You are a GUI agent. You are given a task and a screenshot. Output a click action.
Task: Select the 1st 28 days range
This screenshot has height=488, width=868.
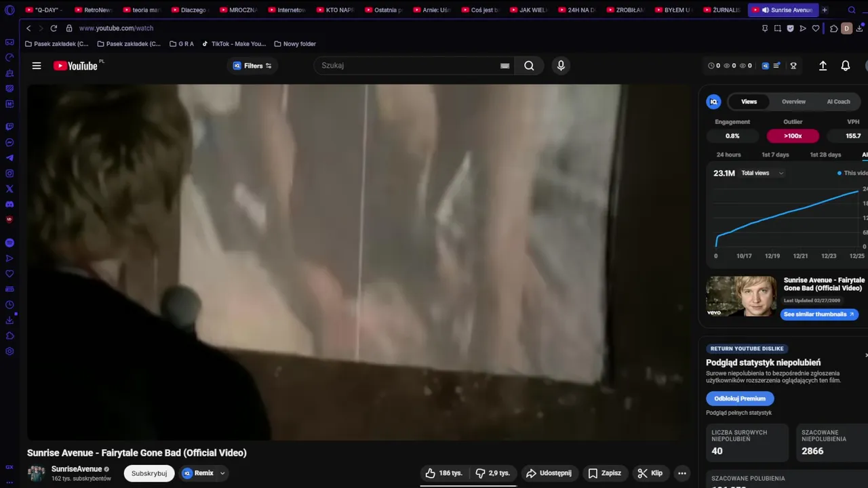825,155
